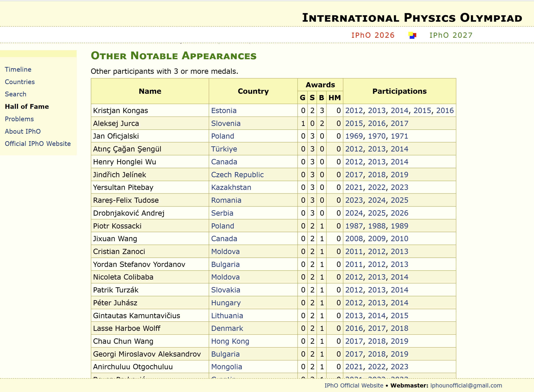
Task: Open 2022 participation for Anirchuluu Otgochuluu
Action: click(x=377, y=367)
